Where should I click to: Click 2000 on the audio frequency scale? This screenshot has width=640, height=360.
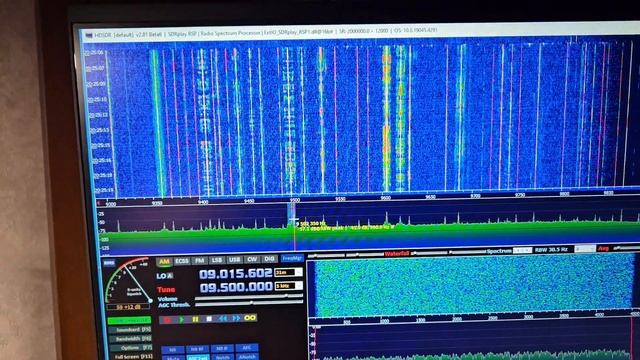(x=457, y=319)
